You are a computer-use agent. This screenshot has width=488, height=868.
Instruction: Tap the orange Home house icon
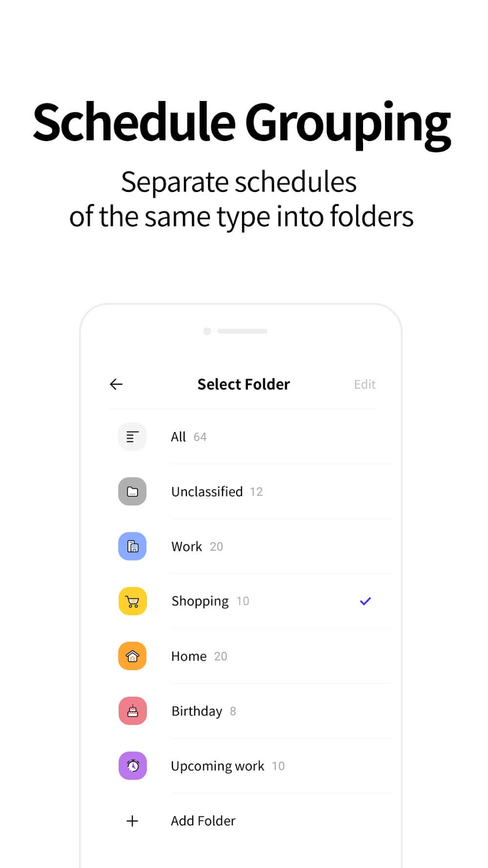(x=132, y=656)
